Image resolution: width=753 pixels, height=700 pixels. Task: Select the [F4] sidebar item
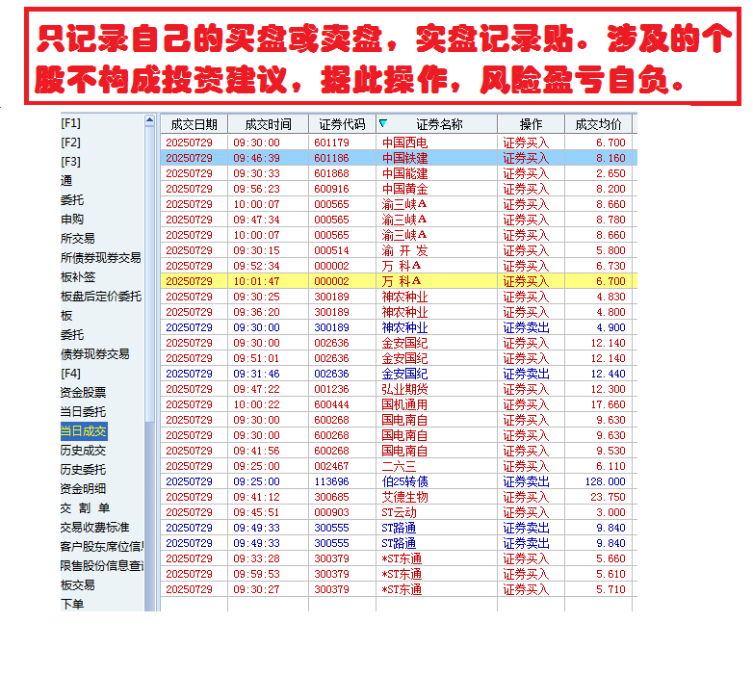(x=70, y=374)
